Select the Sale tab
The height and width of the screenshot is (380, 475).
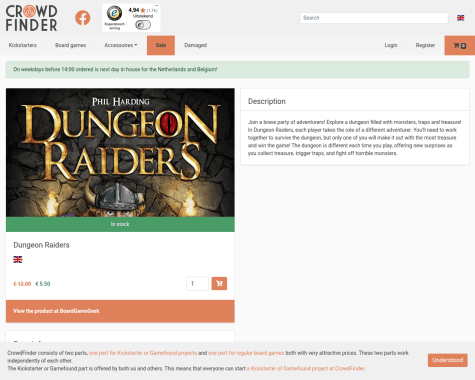tap(161, 45)
